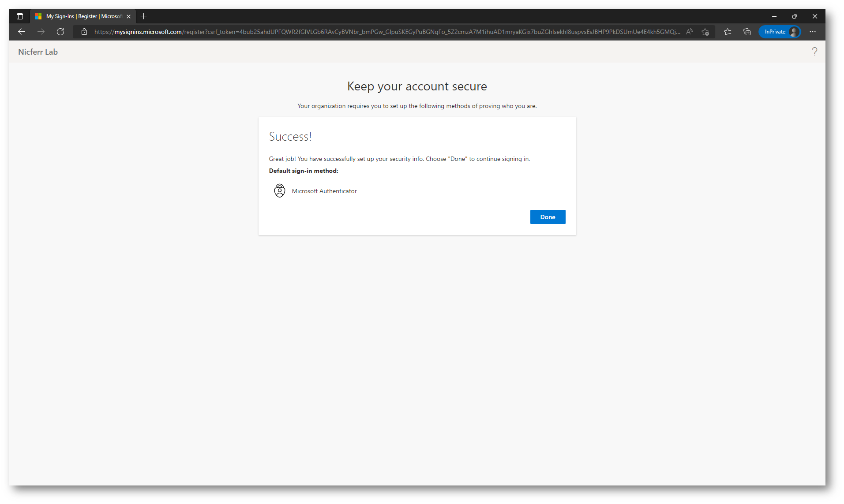Select the My Sign-Ins Register tab
Image resolution: width=844 pixels, height=504 pixels.
83,16
